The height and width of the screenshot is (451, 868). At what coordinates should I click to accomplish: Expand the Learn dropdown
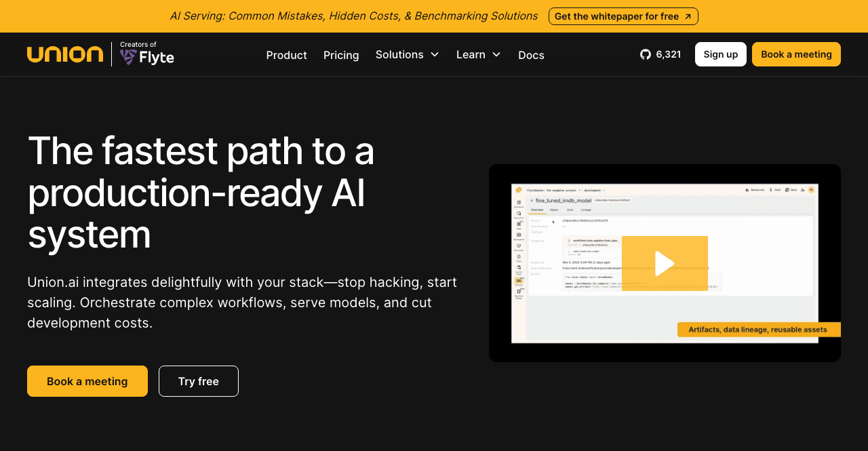click(x=479, y=54)
